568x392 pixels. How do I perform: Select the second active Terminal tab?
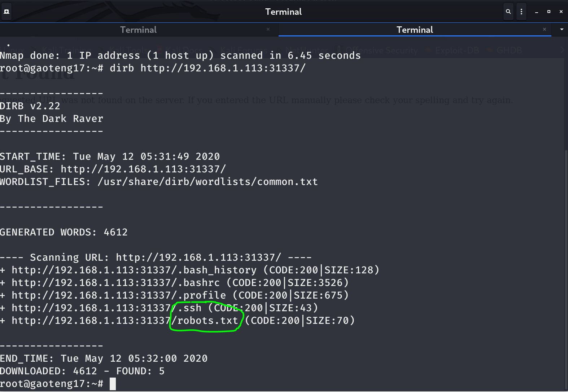coord(414,30)
